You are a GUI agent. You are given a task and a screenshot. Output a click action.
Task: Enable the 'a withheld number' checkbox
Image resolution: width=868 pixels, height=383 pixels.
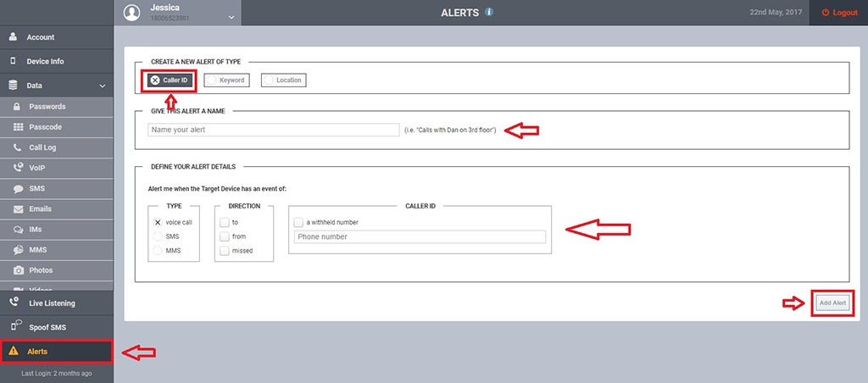(298, 222)
